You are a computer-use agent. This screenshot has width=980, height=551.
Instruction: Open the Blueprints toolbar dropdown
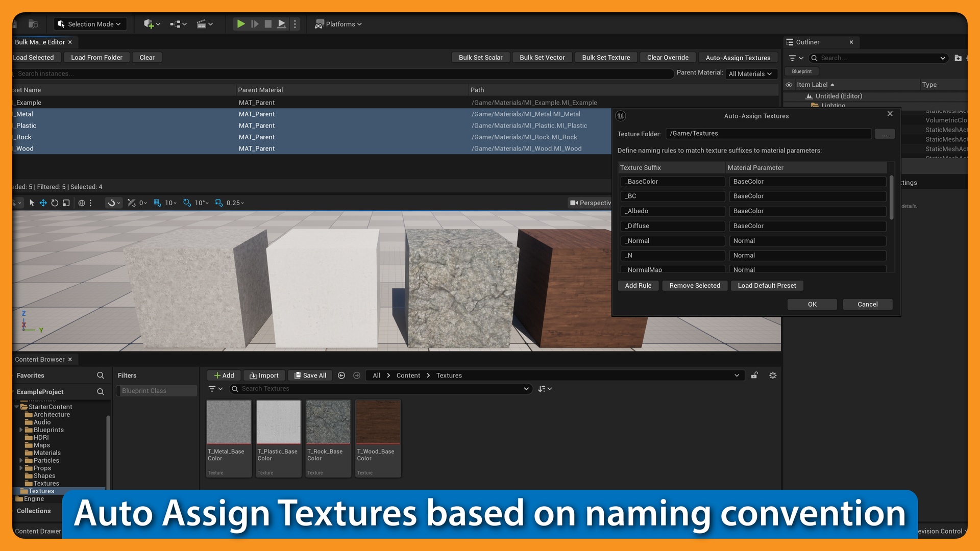178,24
